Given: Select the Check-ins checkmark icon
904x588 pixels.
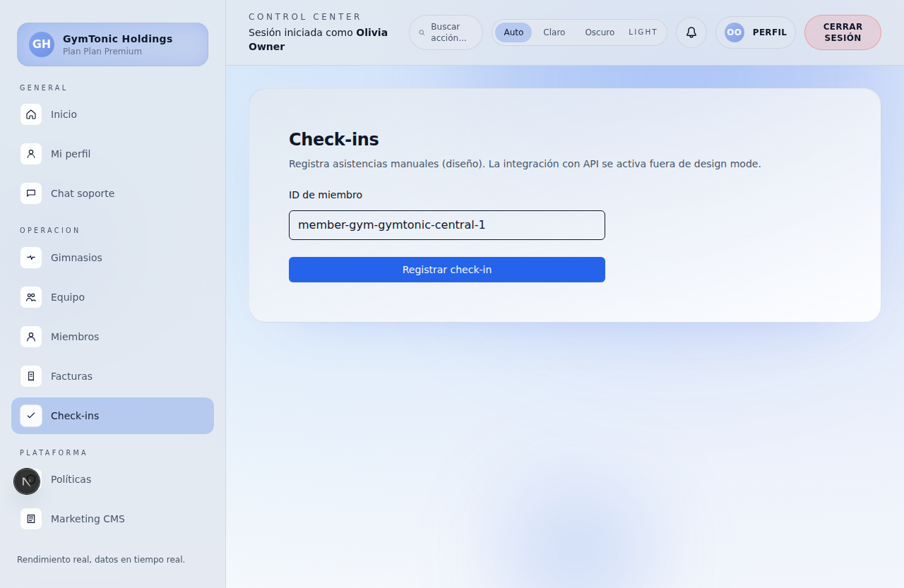Looking at the screenshot, I should (31, 416).
